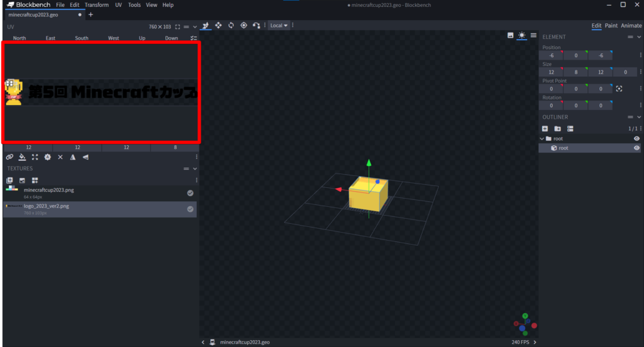This screenshot has width=644, height=347.
Task: Click the Center Pivot icon
Action: pyautogui.click(x=619, y=89)
